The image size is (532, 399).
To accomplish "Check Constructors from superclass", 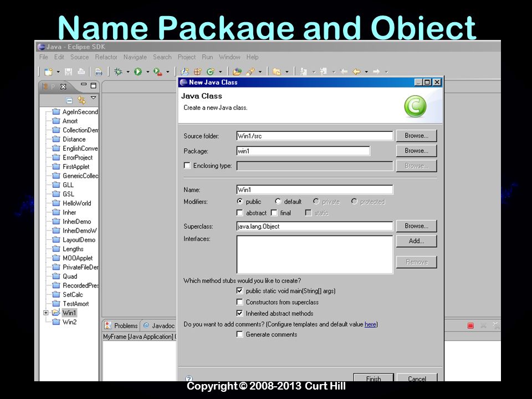I will [240, 302].
